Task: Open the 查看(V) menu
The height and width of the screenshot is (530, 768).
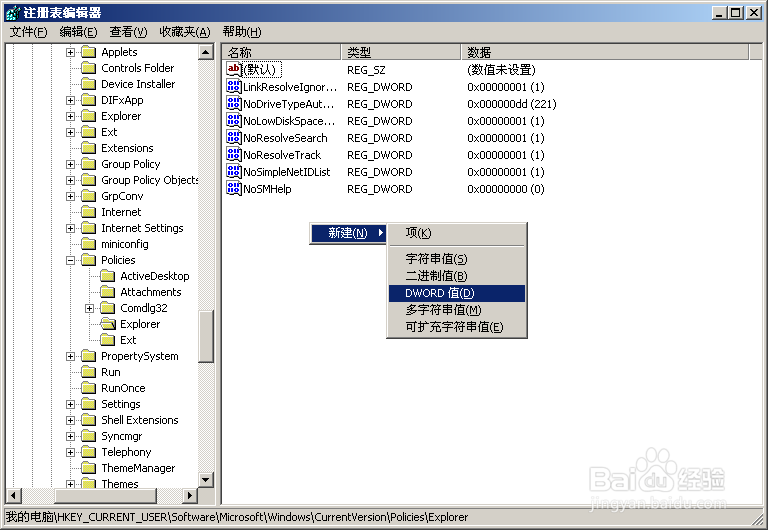Action: coord(128,32)
